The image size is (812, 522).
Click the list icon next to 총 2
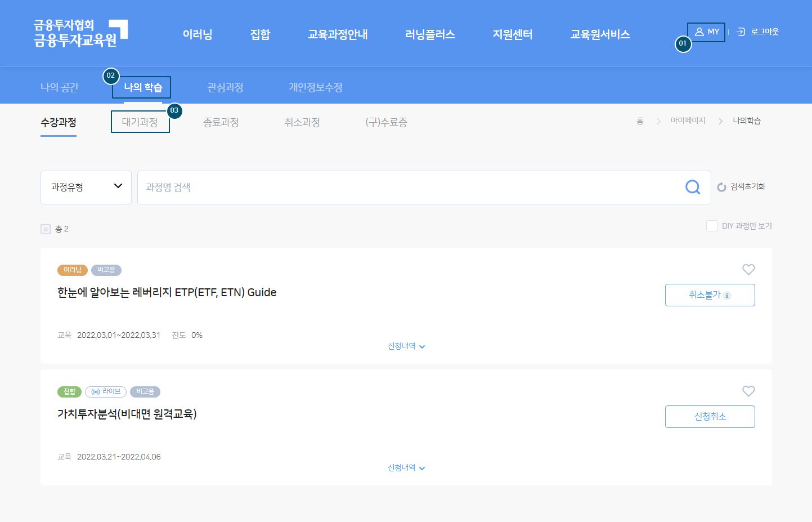tap(46, 229)
